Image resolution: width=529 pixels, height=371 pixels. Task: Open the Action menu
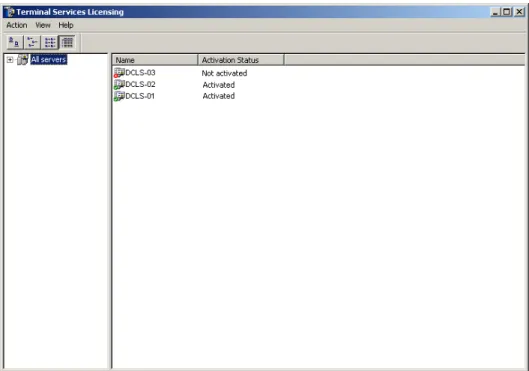click(17, 25)
